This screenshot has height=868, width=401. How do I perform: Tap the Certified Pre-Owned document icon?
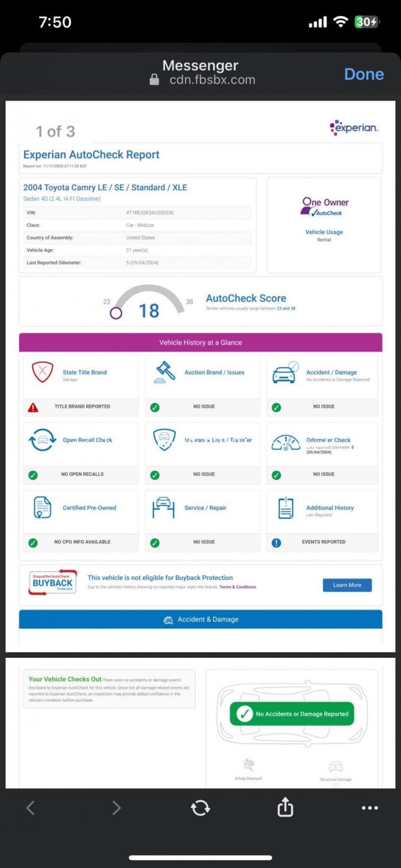[x=42, y=508]
